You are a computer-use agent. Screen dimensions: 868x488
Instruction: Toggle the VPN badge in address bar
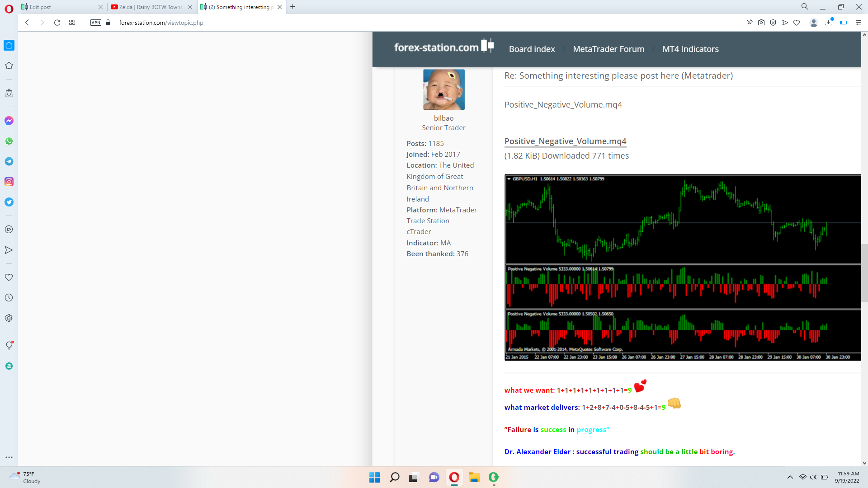click(96, 23)
